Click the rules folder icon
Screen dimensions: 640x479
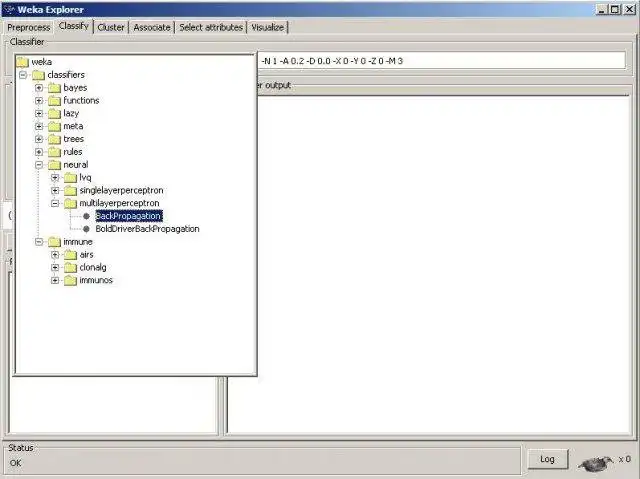tap(54, 152)
